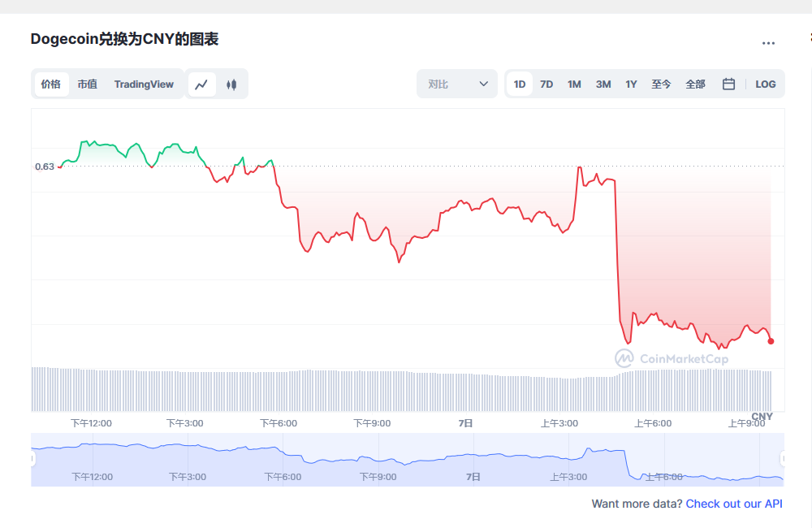This screenshot has height=528, width=812.
Task: Open the 对比 comparison dropdown
Action: [x=456, y=84]
